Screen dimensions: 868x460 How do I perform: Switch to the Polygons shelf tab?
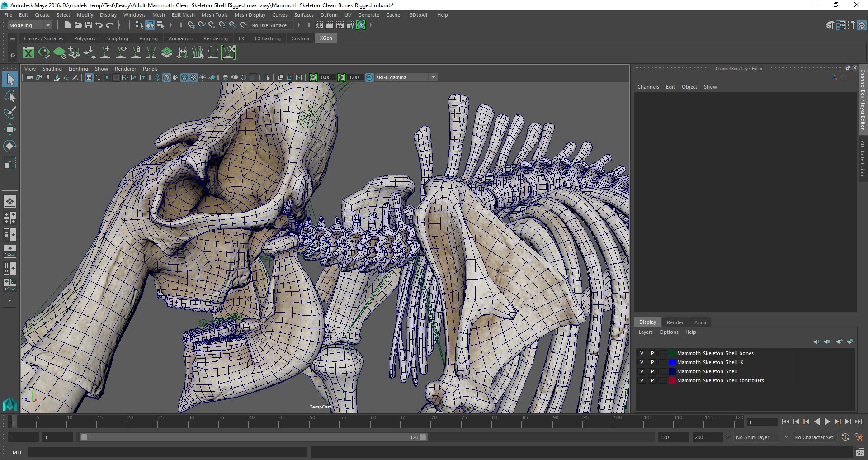[x=85, y=38]
